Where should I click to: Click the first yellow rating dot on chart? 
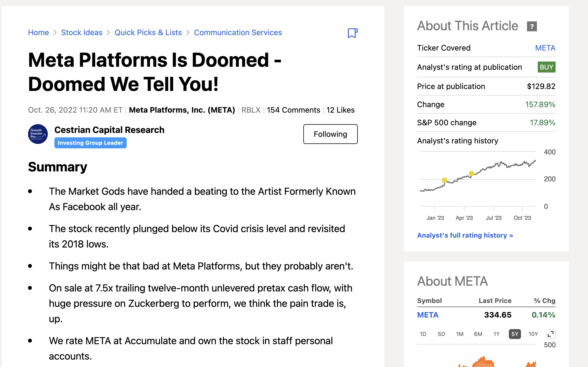[444, 180]
